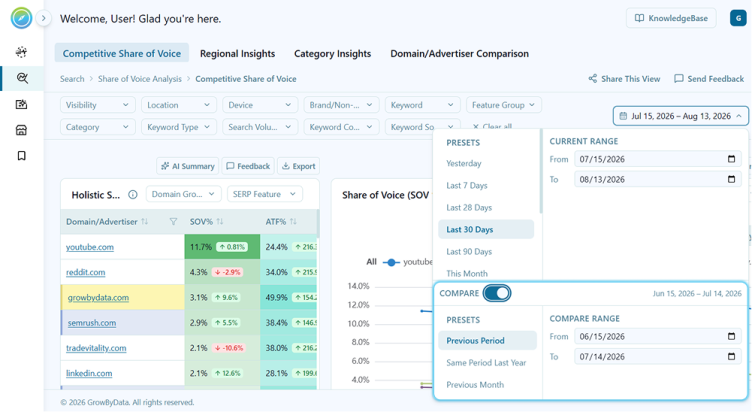Click the Holistic SOV info icon
752x412 pixels.
coord(133,194)
